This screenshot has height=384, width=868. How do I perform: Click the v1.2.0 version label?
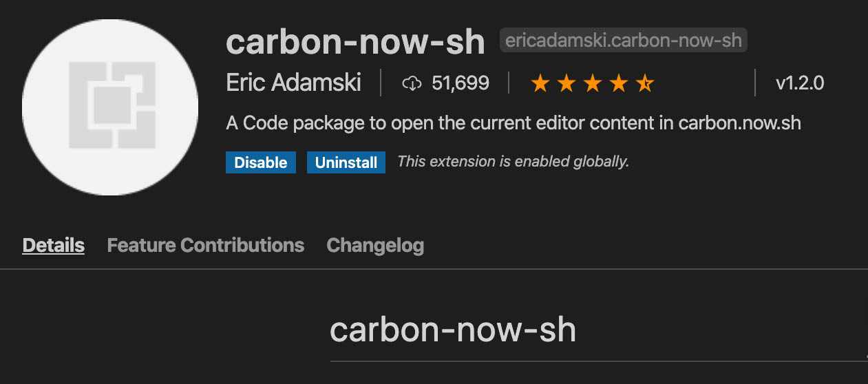(799, 84)
